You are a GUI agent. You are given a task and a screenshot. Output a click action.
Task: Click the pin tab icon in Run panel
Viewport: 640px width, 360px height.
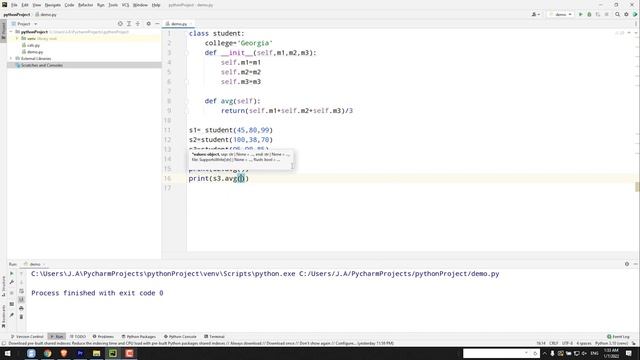click(x=11, y=315)
